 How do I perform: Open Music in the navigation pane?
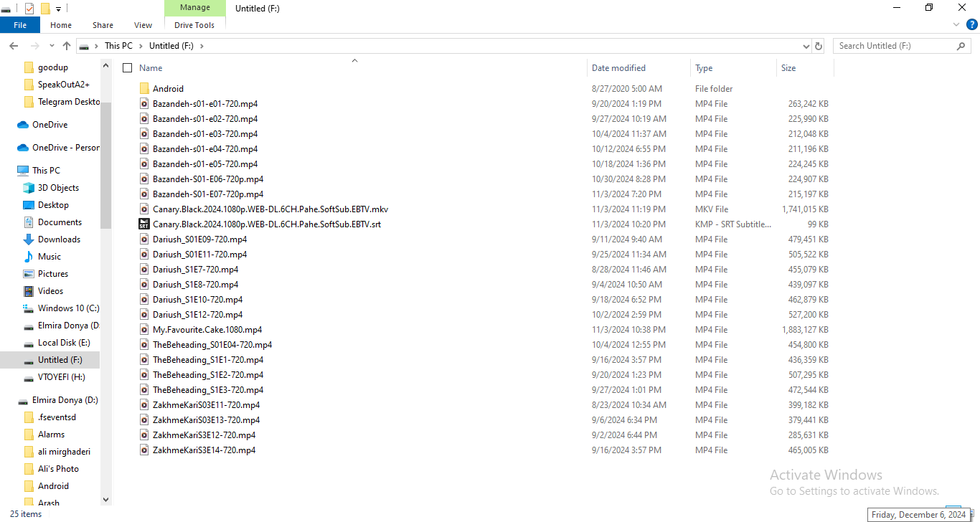[x=49, y=257]
